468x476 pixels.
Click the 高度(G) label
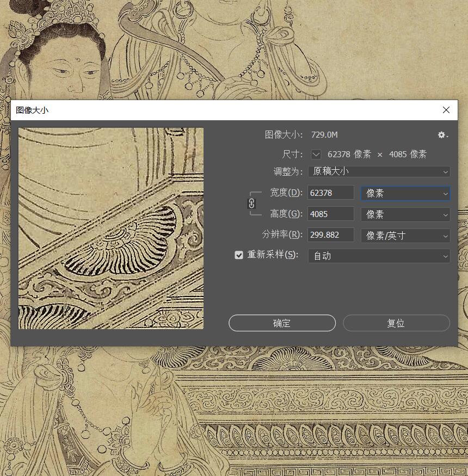coord(286,214)
